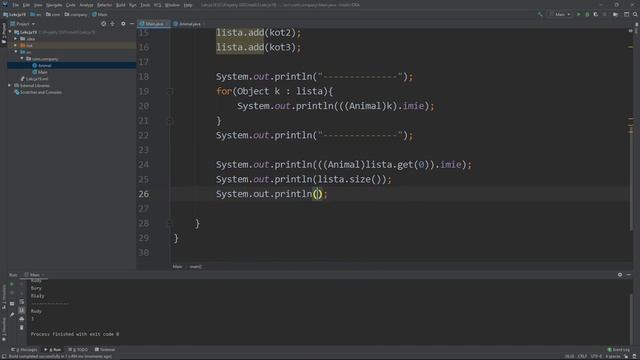Open the Edit menu
The width and height of the screenshot is (640, 360).
(x=26, y=5)
